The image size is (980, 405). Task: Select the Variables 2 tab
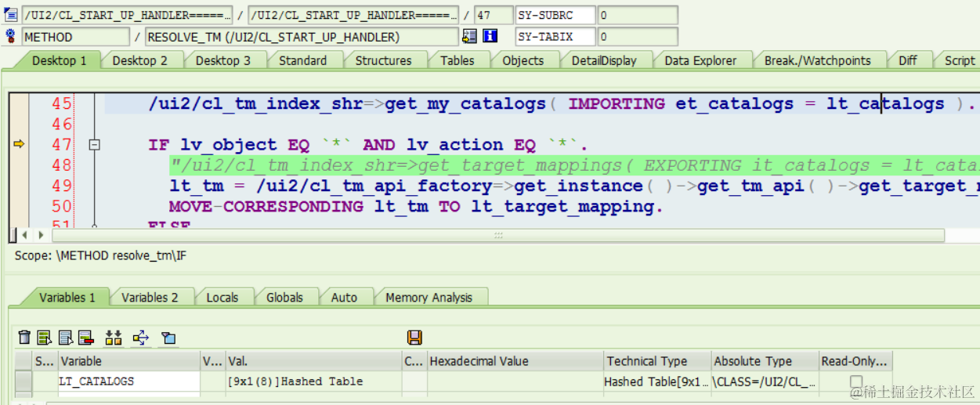point(150,298)
